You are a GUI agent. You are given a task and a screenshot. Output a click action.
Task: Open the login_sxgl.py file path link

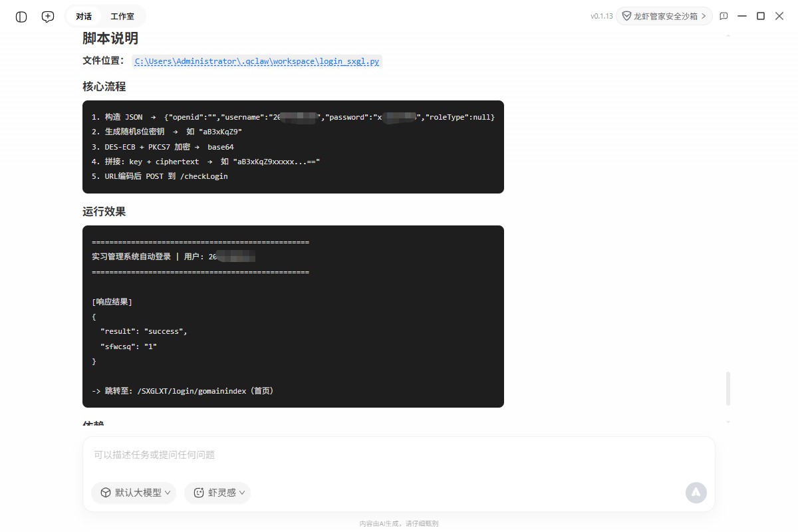[x=257, y=61]
